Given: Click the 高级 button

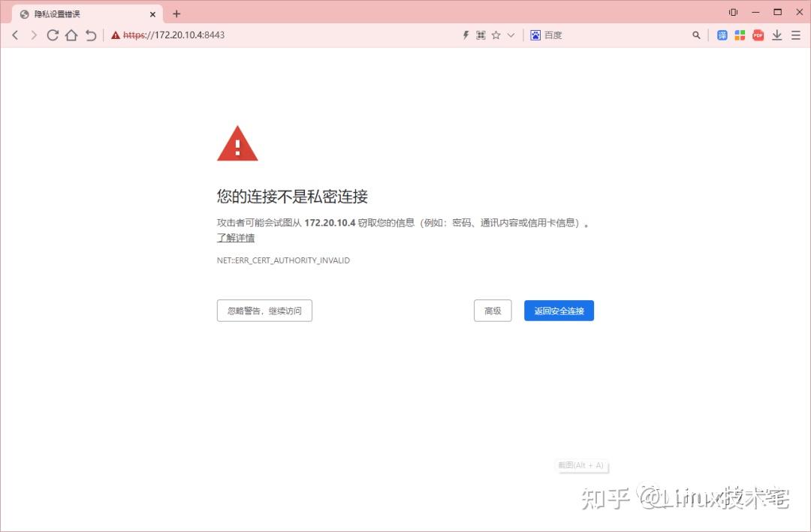Looking at the screenshot, I should click(x=493, y=311).
